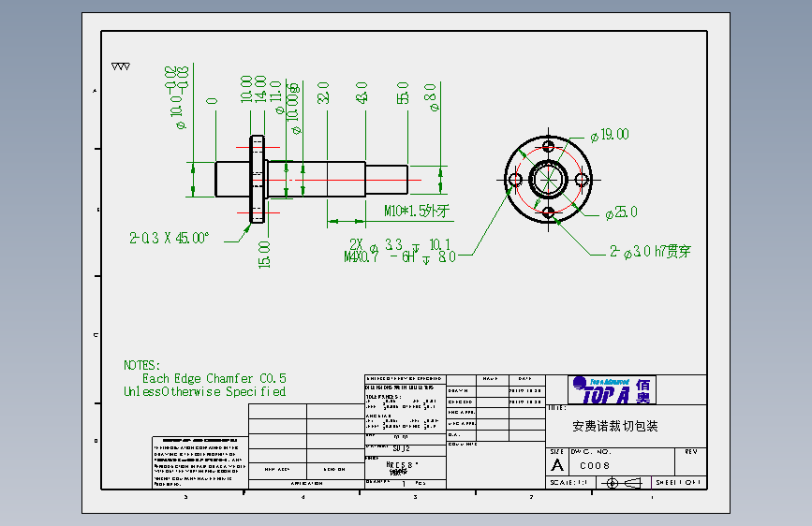Click the φ25.0 diameter dimension

pos(622,212)
